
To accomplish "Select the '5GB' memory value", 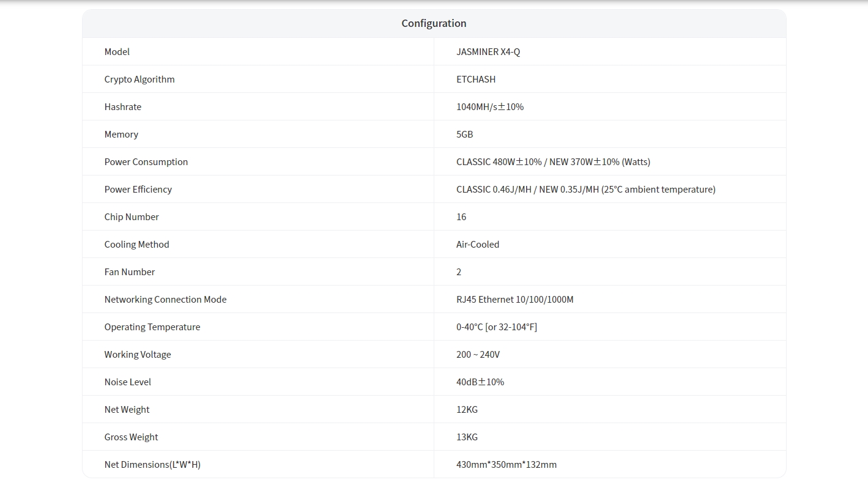I will (465, 135).
